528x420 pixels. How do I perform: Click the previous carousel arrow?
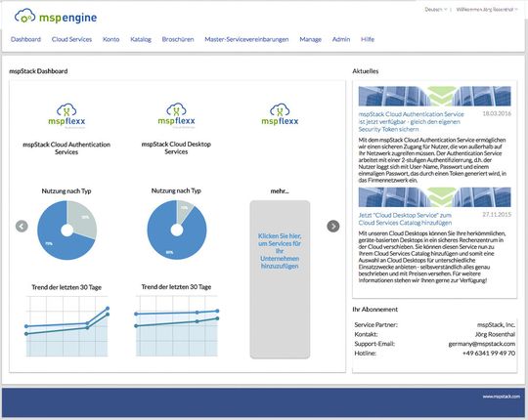pos(22,226)
